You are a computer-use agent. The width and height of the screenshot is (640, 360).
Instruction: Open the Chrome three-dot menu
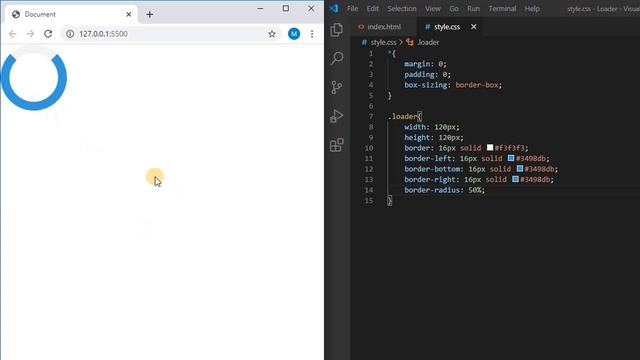pos(312,34)
